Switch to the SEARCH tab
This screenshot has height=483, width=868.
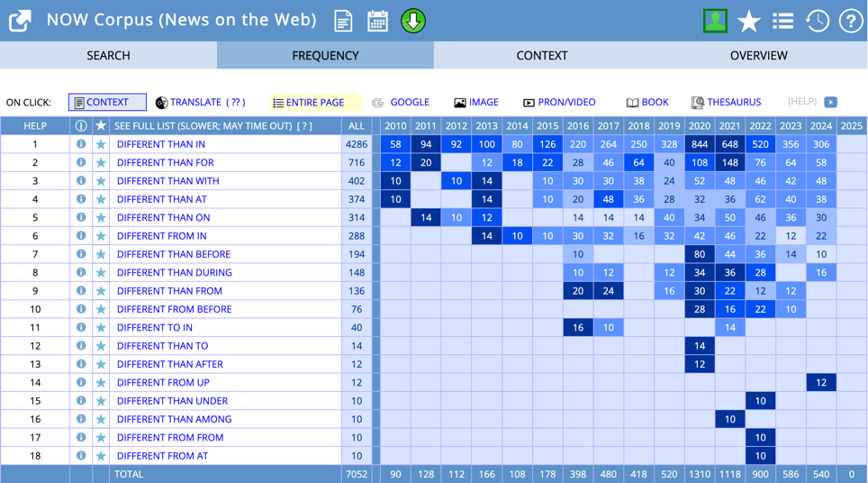click(108, 55)
